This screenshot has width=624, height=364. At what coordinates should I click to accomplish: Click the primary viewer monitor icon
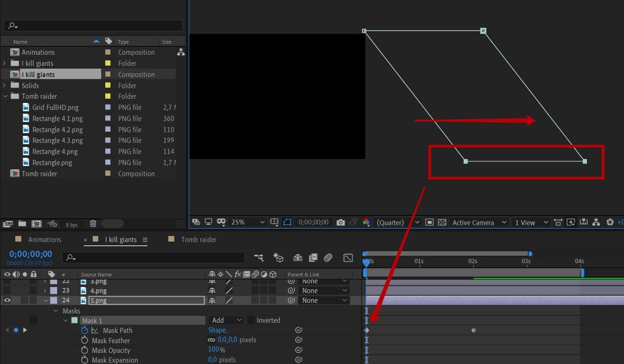click(209, 222)
